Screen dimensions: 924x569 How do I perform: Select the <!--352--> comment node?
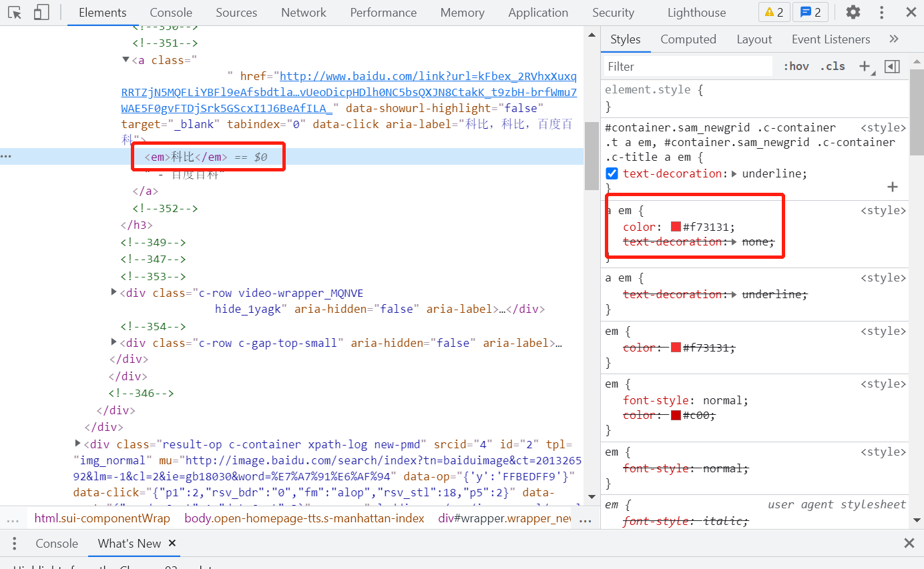point(165,208)
